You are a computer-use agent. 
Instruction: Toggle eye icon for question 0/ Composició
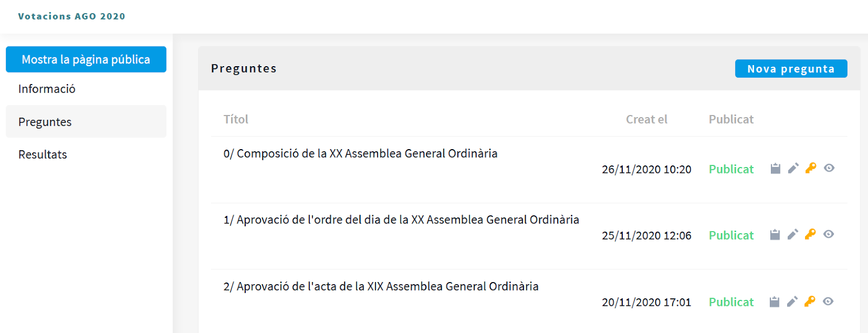829,168
